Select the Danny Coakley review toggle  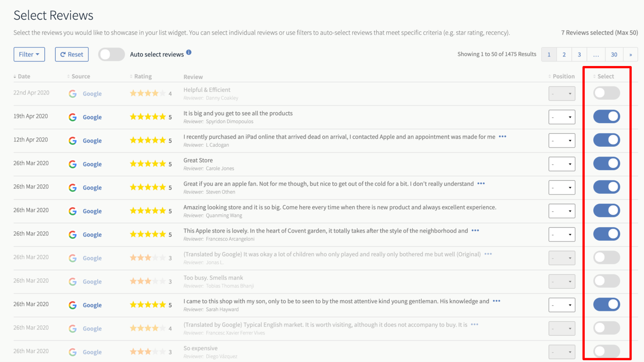(x=607, y=93)
